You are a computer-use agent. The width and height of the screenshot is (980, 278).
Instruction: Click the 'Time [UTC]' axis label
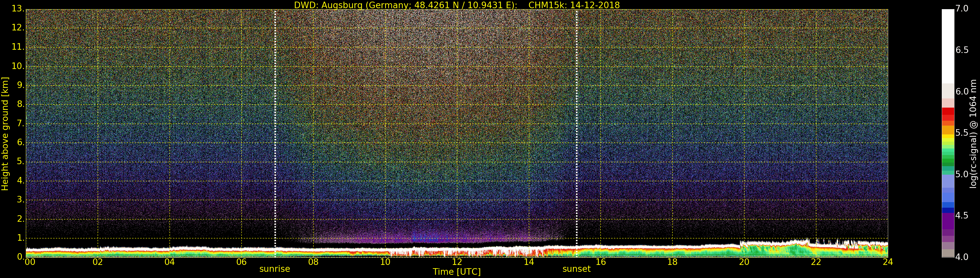[457, 272]
